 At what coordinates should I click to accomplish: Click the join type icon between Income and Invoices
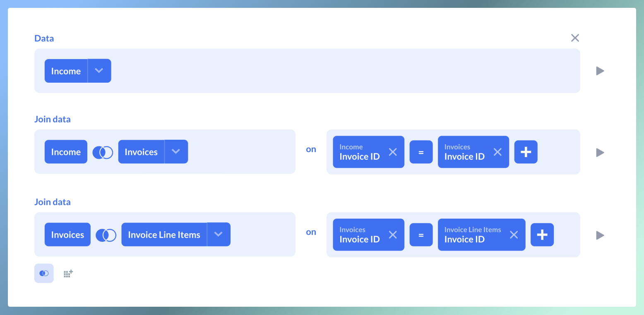[103, 152]
